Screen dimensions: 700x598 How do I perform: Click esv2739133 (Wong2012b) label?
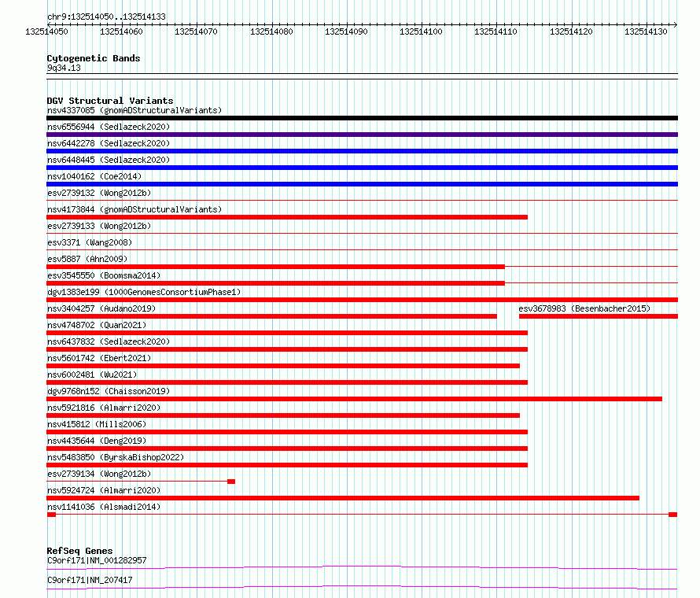tap(99, 226)
